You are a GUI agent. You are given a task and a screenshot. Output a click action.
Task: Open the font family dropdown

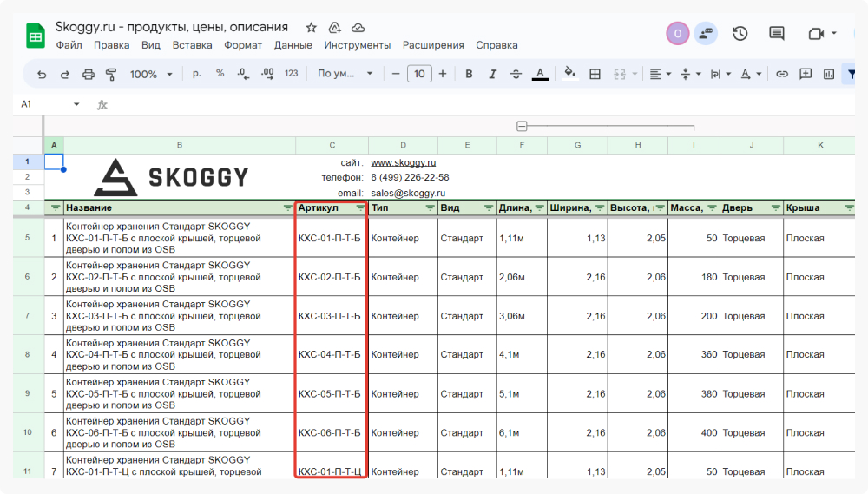345,75
